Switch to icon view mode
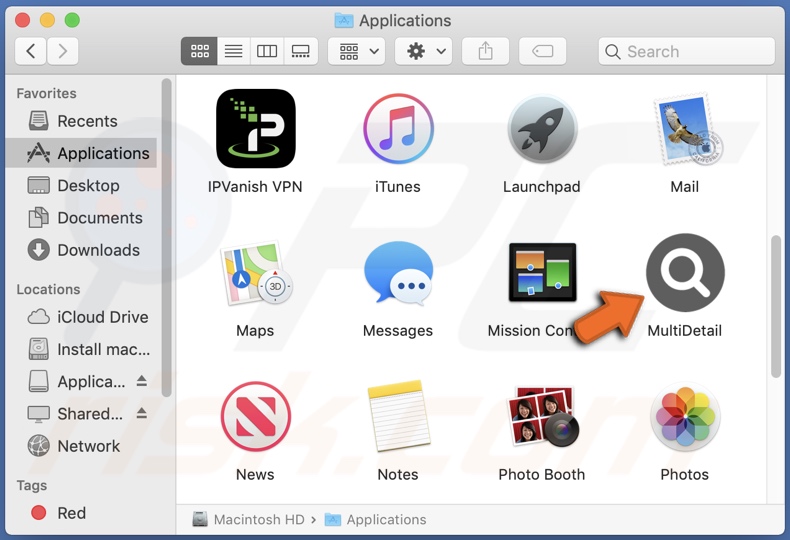 pos(199,51)
